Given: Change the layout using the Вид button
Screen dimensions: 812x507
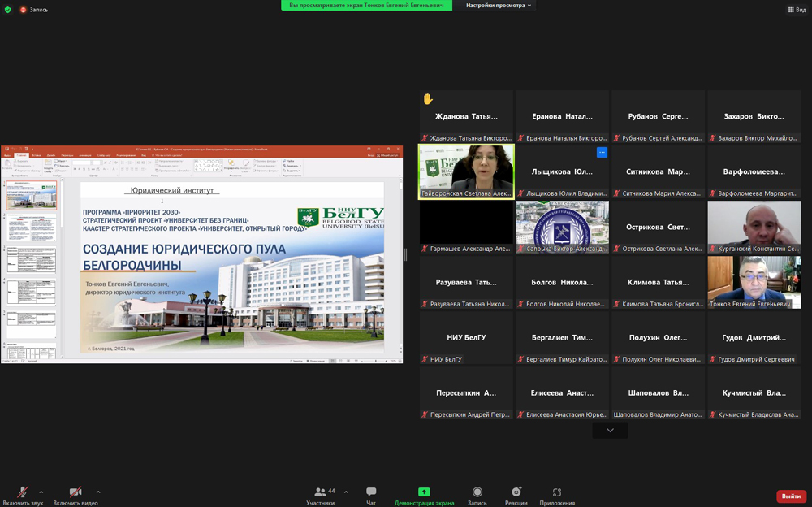Looking at the screenshot, I should click(x=797, y=10).
